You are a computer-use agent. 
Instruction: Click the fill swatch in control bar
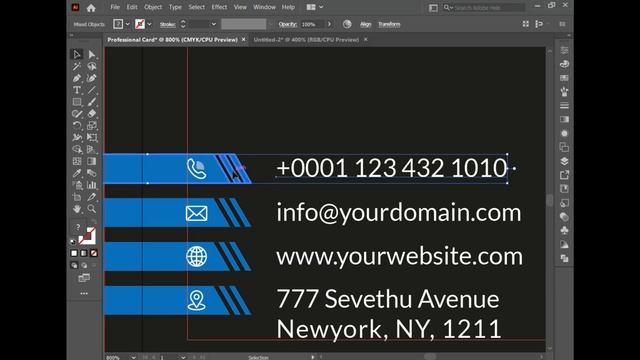(x=118, y=24)
